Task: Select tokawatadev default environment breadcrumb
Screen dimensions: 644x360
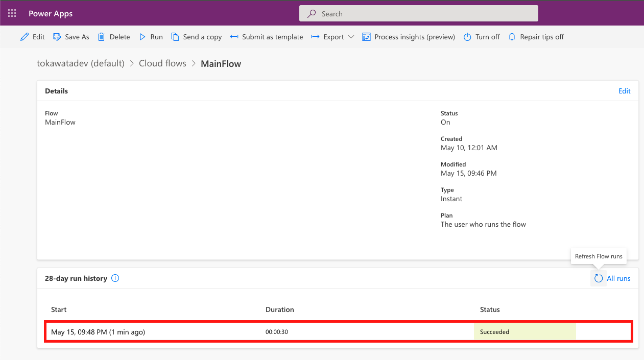Action: tap(80, 63)
